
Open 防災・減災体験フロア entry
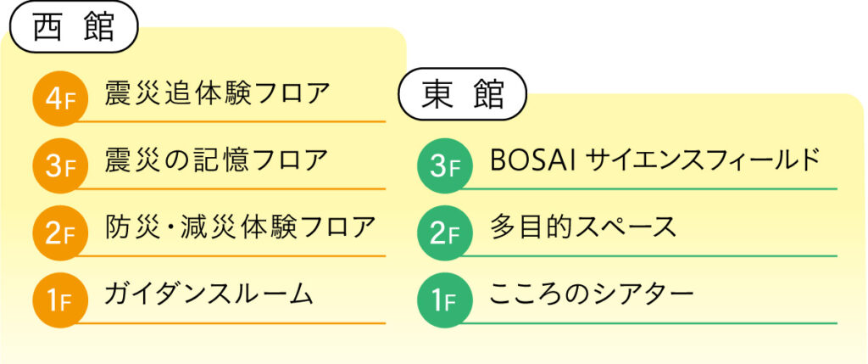(240, 227)
